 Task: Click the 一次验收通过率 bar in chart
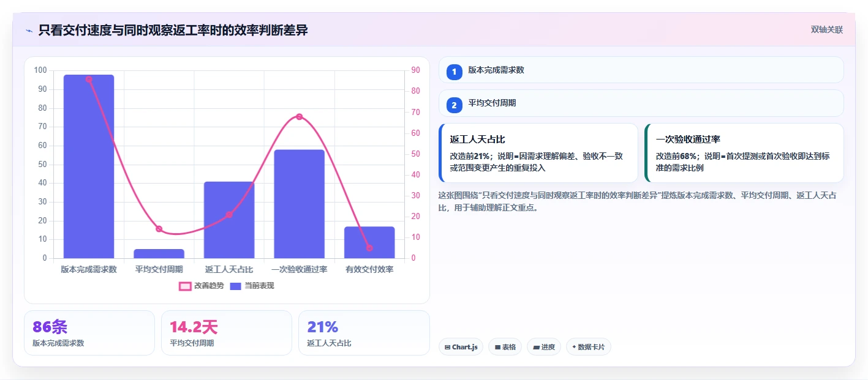[299, 204]
